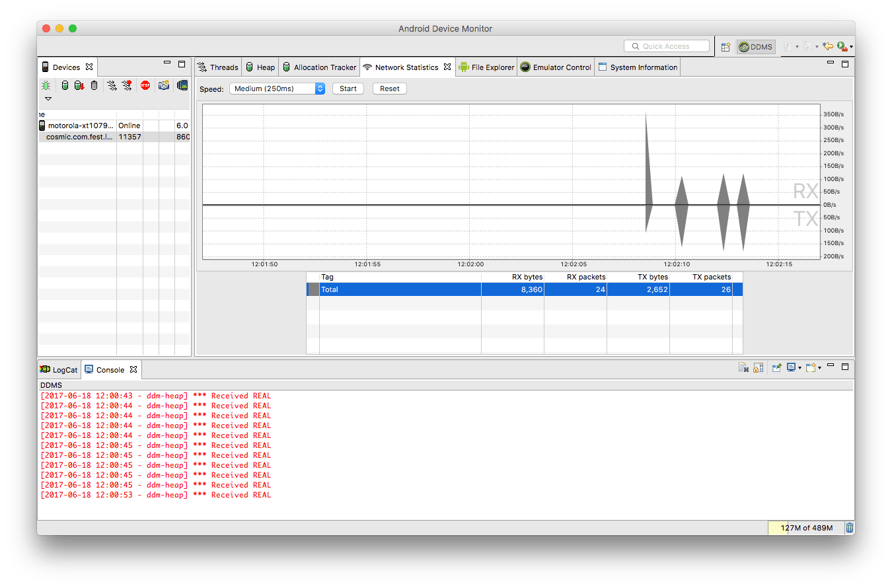Click the Screen Capture camera icon
This screenshot has width=892, height=588.
(x=164, y=85)
